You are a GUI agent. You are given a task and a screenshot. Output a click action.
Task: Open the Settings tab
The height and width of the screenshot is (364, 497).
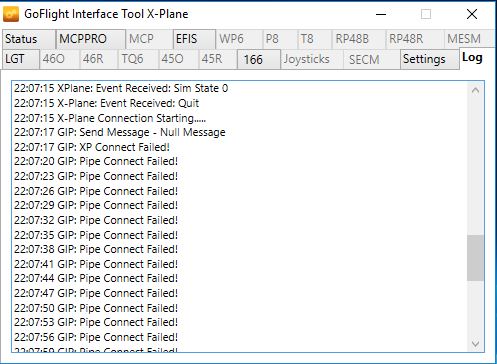click(x=430, y=59)
